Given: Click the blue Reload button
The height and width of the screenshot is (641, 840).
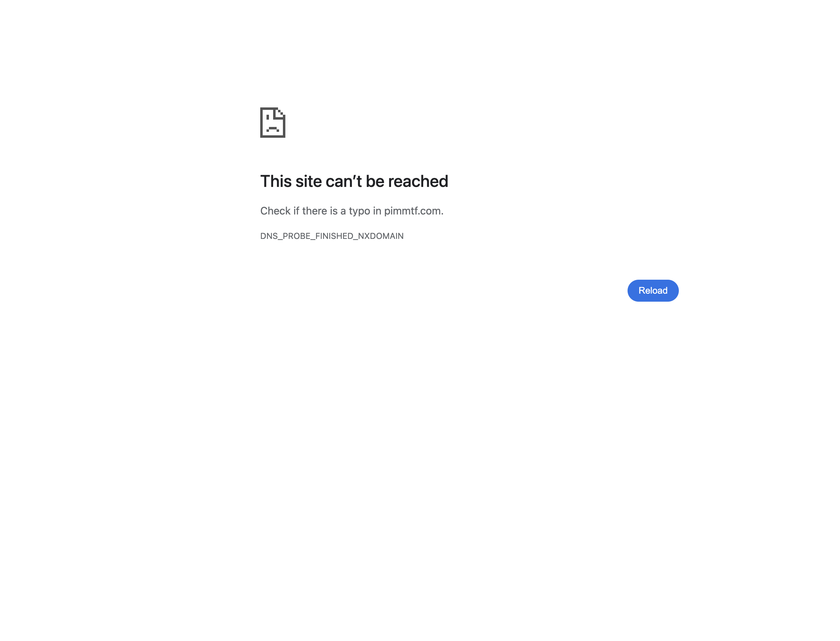Looking at the screenshot, I should [x=653, y=291].
